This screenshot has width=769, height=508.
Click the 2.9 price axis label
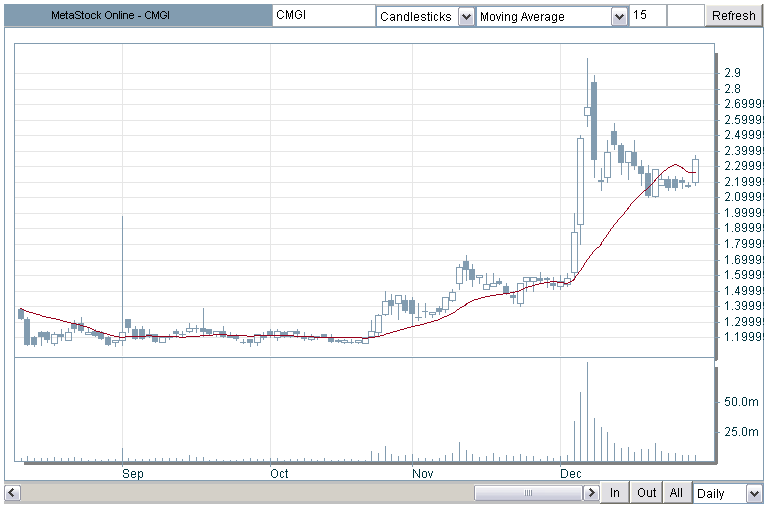[x=732, y=73]
